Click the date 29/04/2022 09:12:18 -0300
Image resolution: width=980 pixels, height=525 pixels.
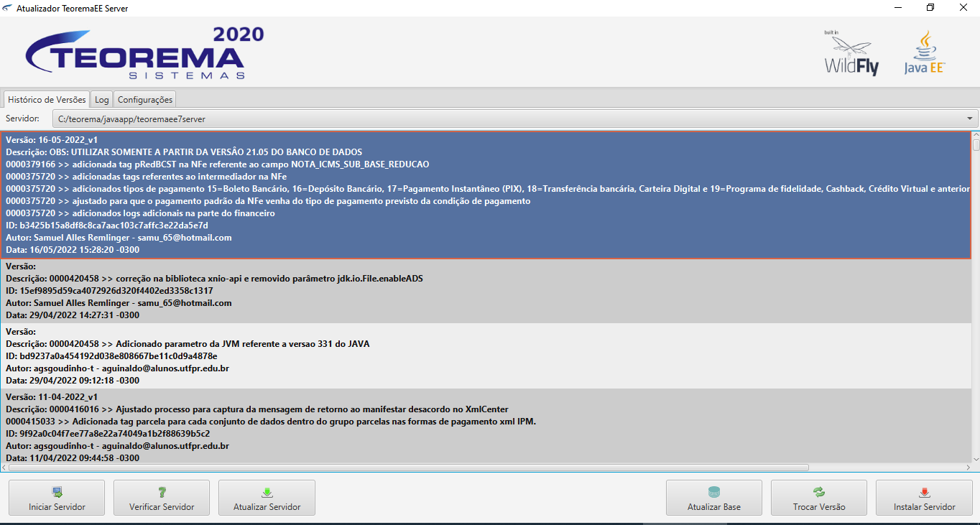click(x=73, y=381)
